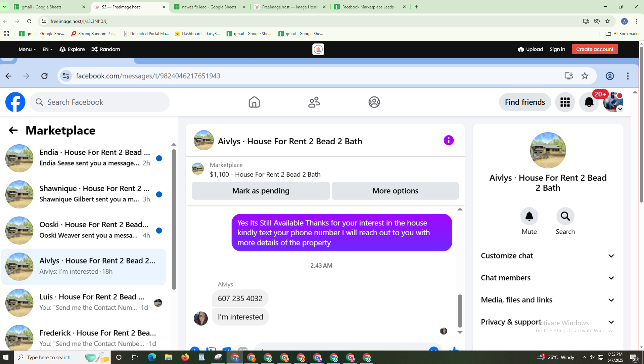
Task: Open the Apps grid in bookmarks bar
Action: click(6, 34)
